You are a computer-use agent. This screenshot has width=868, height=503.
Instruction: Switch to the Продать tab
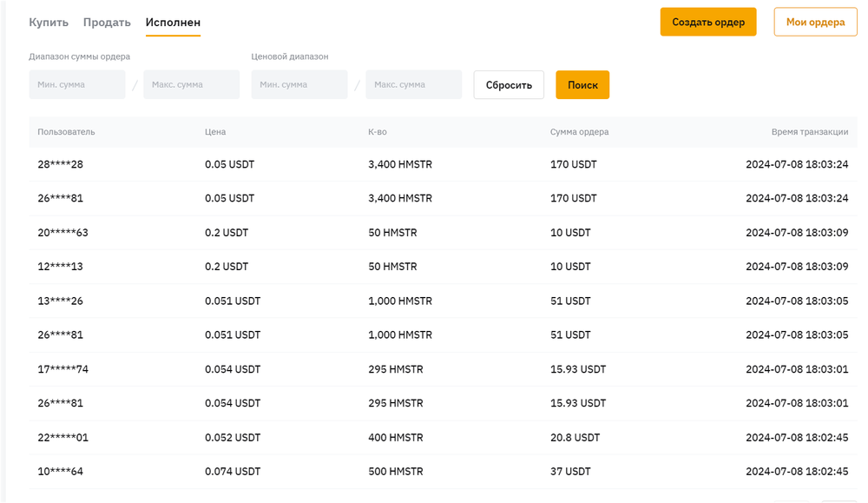(107, 23)
